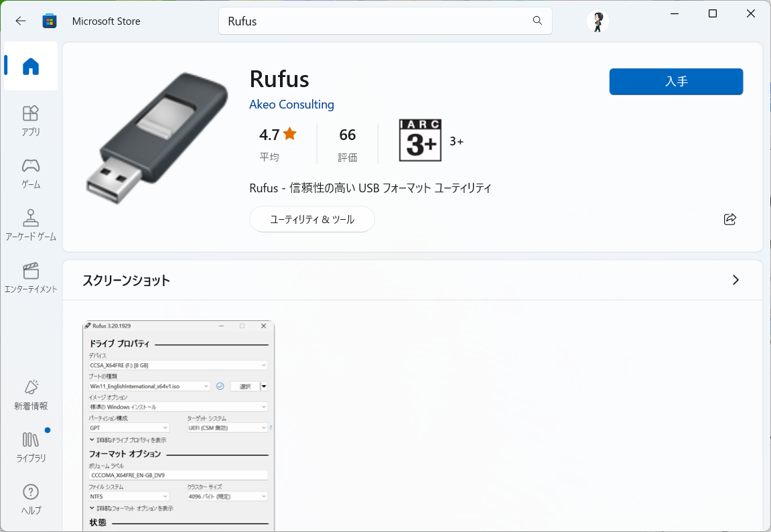Expand the スクリーンショット section
771x532 pixels.
click(x=735, y=280)
